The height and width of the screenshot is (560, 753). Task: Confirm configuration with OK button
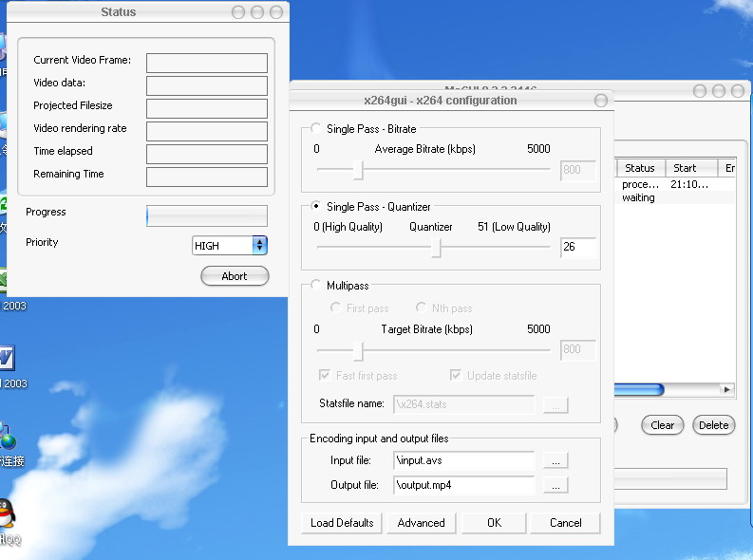(x=494, y=523)
